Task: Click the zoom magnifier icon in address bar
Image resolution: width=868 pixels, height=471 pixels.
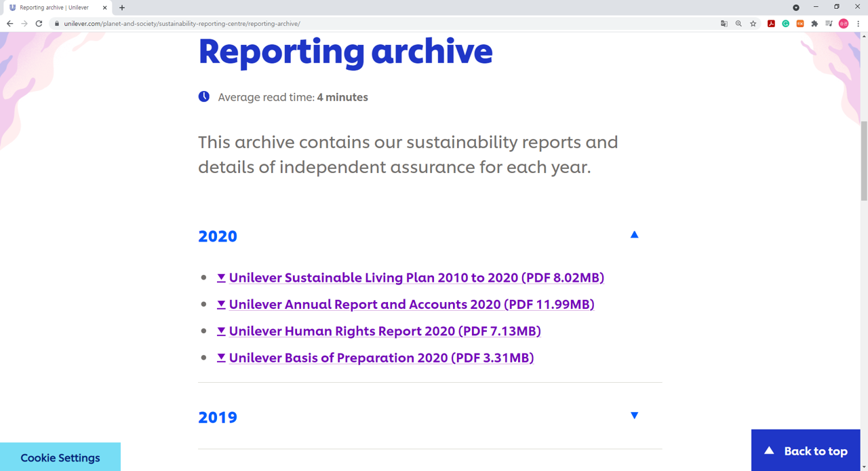Action: coord(738,24)
